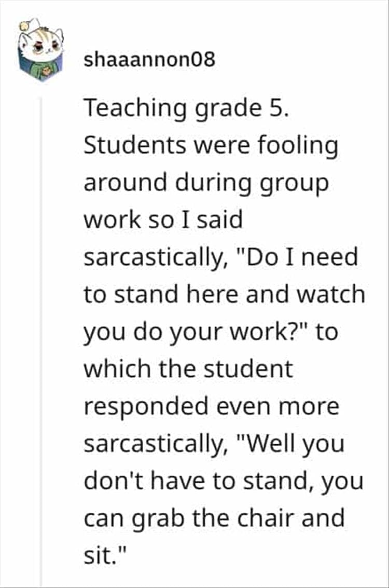The width and height of the screenshot is (389, 588).
Task: Click the number "5." in the first line
Action: click(275, 108)
